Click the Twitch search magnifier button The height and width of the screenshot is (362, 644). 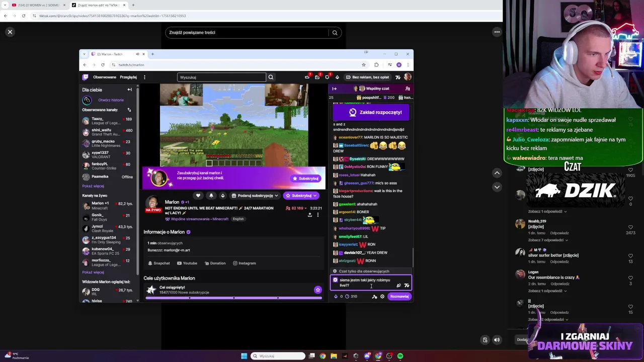tap(271, 77)
